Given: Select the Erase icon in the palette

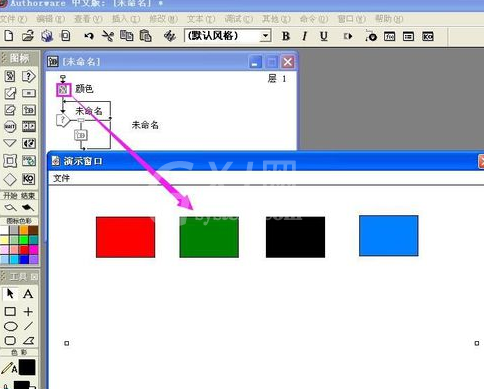Looking at the screenshot, I should point(10,110).
